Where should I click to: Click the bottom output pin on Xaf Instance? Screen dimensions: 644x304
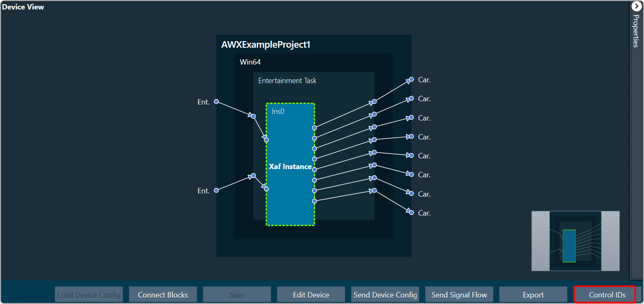click(x=314, y=201)
